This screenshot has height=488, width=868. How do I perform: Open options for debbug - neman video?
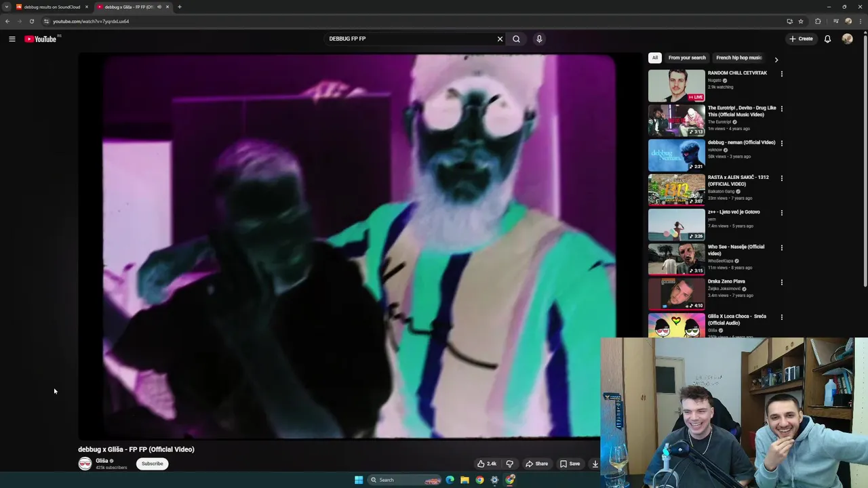782,143
